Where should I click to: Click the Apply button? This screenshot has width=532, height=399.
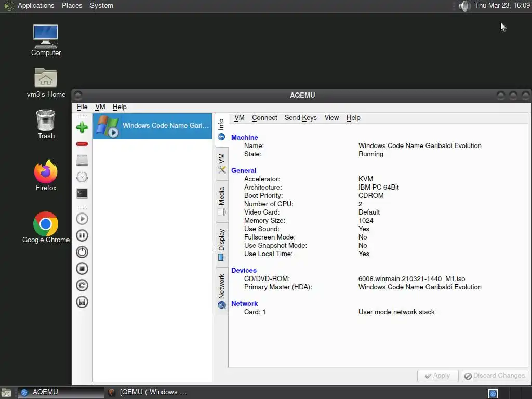(437, 376)
